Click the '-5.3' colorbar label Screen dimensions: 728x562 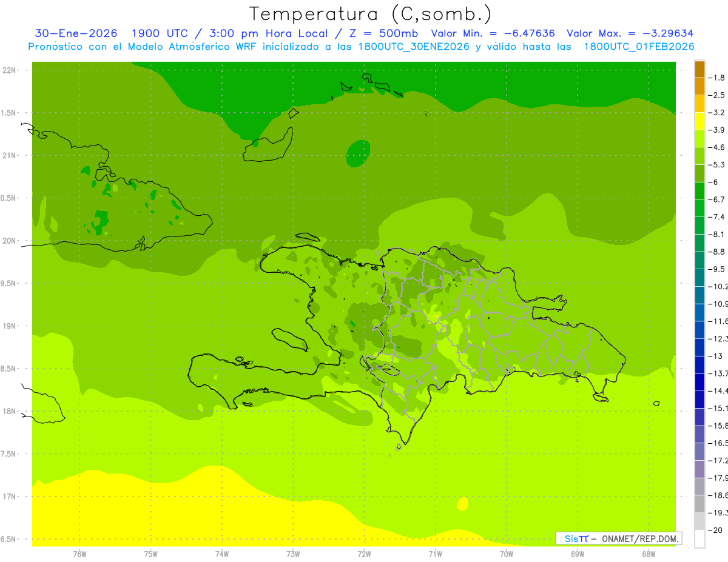click(717, 165)
